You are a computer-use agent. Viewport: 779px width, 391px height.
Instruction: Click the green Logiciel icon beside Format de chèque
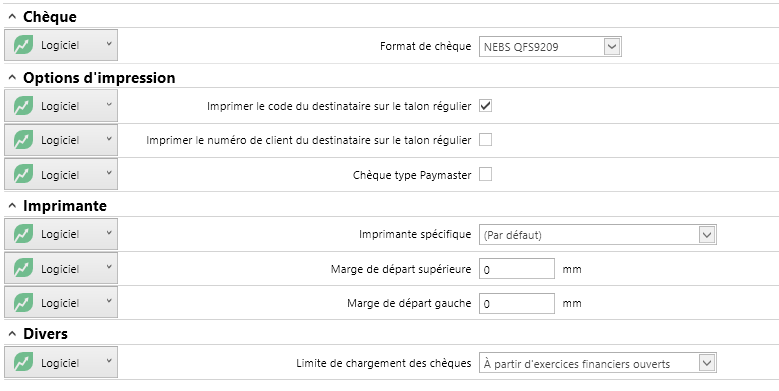coord(23,45)
